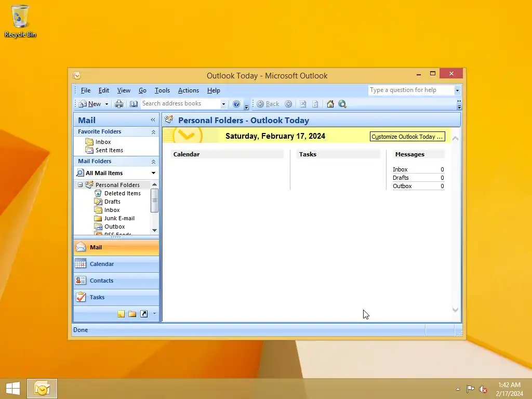Screen dimensions: 532x399
Task: Click the Type a question for help box
Action: 411,90
